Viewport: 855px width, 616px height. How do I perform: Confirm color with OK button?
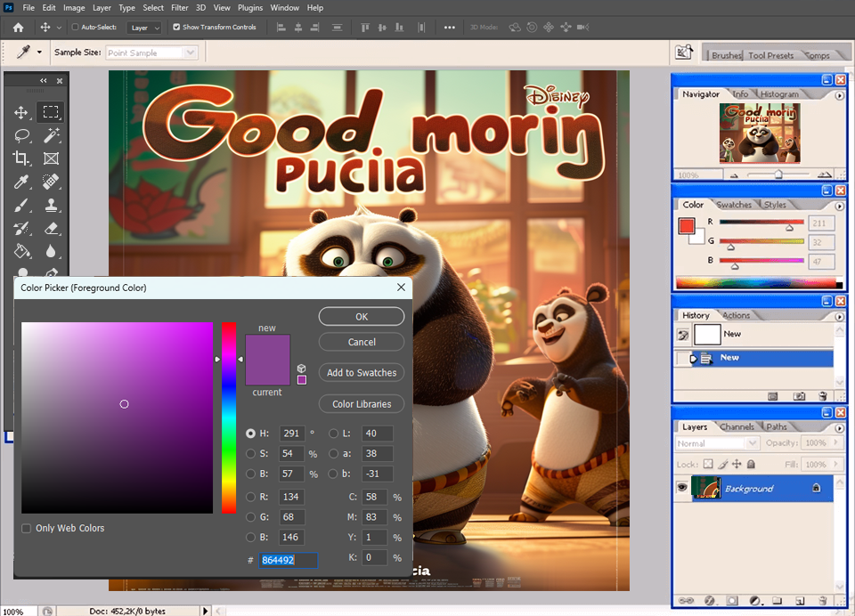pyautogui.click(x=362, y=317)
